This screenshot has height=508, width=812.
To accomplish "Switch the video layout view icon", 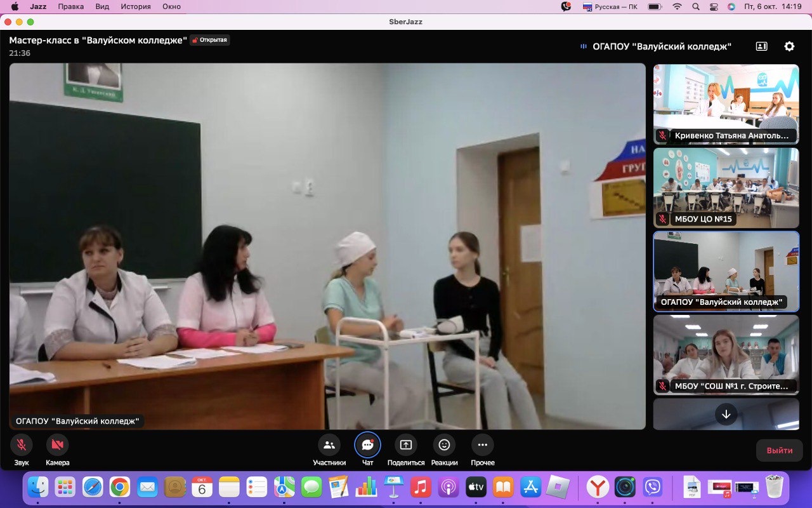I will [x=761, y=46].
